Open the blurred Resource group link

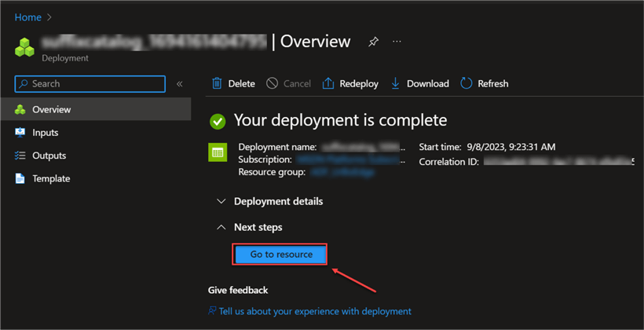coord(329,170)
